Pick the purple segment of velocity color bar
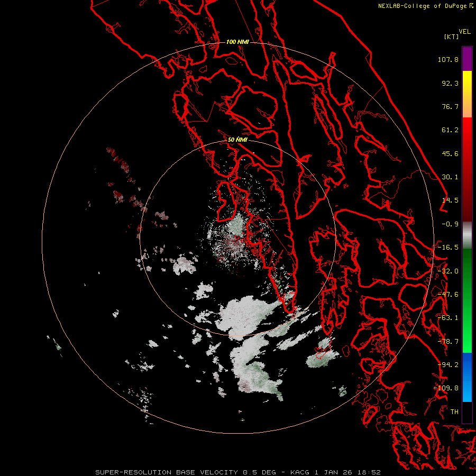 coord(467,59)
